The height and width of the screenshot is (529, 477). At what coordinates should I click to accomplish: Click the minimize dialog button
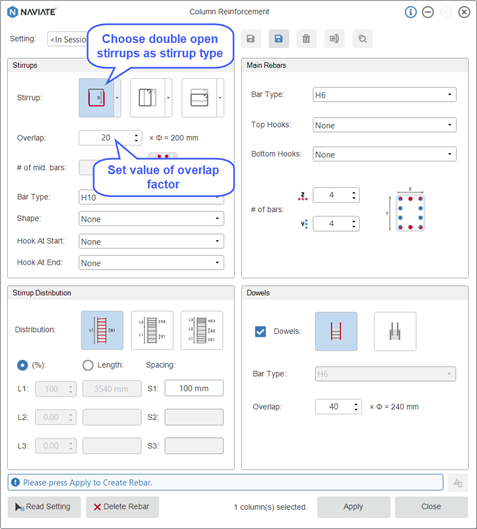tap(428, 12)
